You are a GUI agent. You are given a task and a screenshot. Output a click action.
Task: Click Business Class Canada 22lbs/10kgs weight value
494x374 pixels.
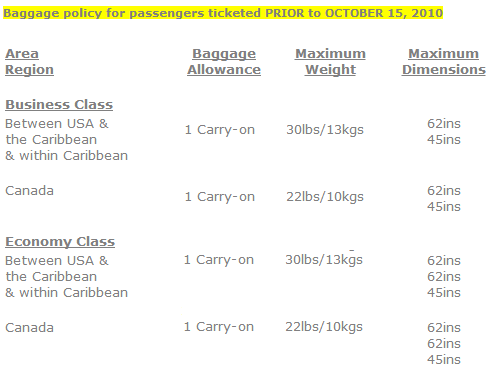click(x=325, y=197)
